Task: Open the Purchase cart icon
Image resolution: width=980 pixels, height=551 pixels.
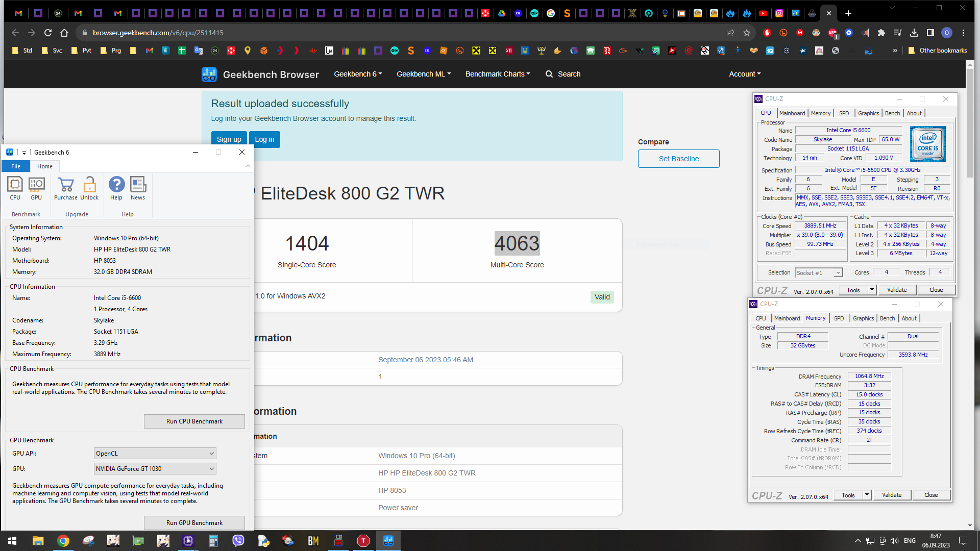Action: click(x=66, y=188)
